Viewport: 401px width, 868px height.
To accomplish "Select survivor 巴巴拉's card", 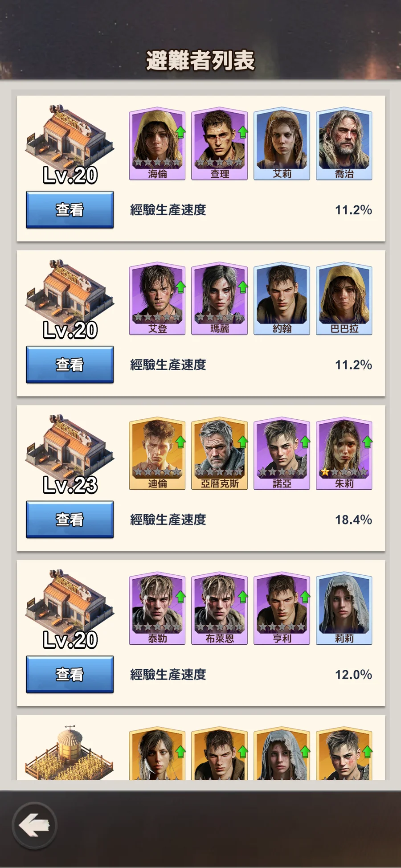I will pyautogui.click(x=344, y=299).
